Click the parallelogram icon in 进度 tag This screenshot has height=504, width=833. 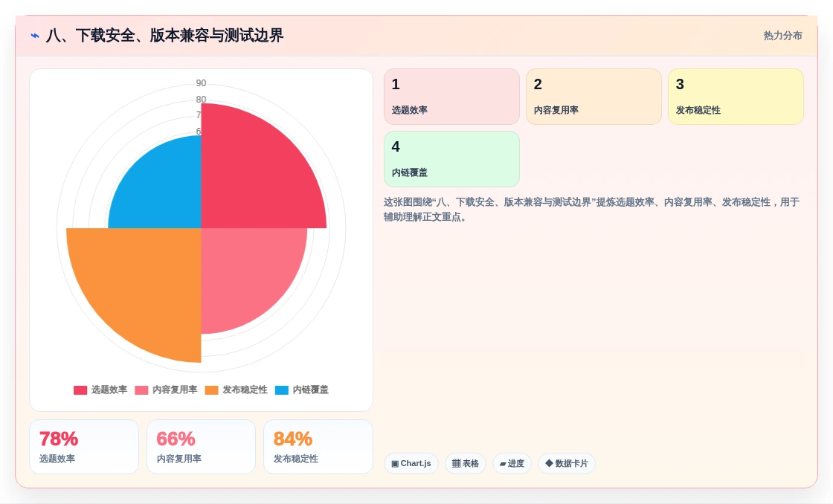[503, 464]
